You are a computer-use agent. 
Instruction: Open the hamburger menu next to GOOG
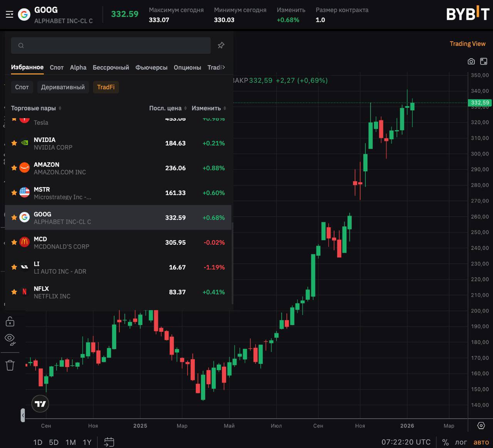coord(10,15)
